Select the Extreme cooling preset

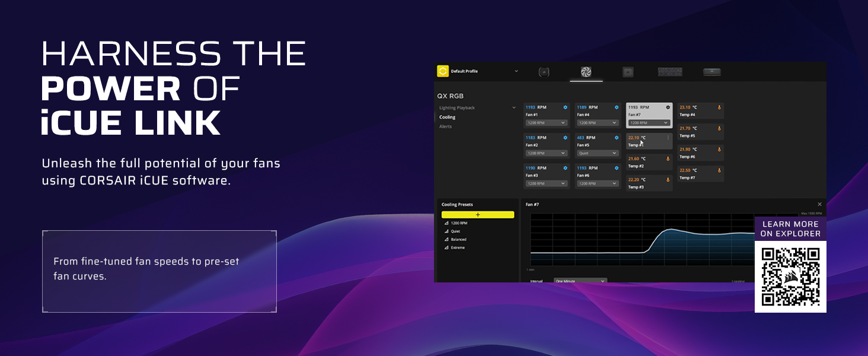pyautogui.click(x=458, y=247)
